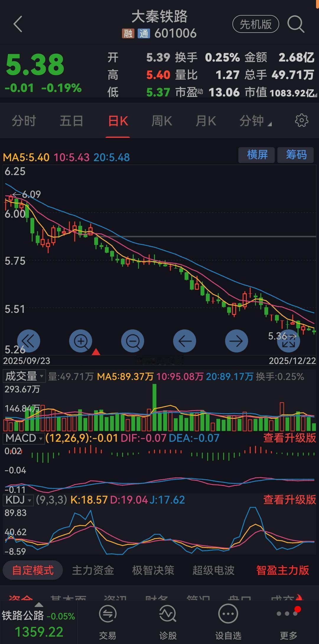319x644 pixels.
Task: Expand the 铁路公路 sector index panel
Action: pos(39,622)
